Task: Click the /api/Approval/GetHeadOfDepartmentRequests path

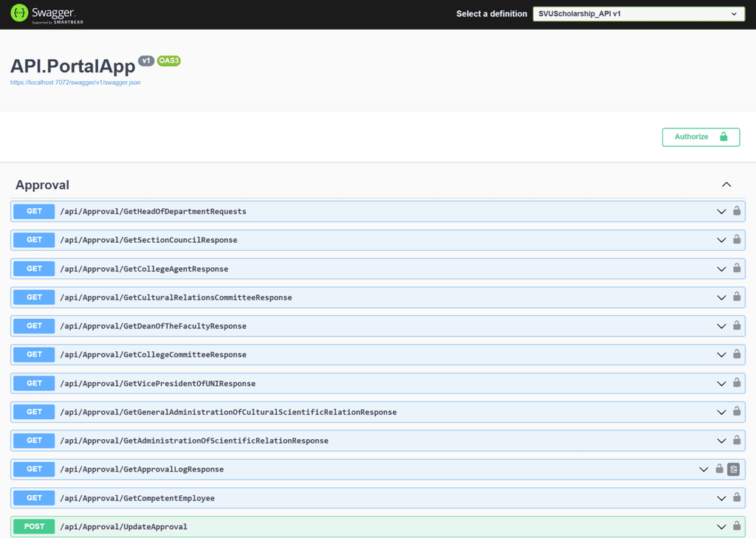Action: [x=154, y=212]
